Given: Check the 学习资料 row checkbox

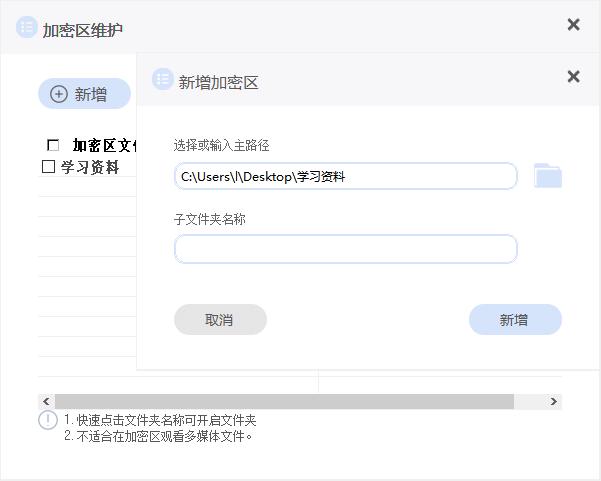Looking at the screenshot, I should 48,167.
